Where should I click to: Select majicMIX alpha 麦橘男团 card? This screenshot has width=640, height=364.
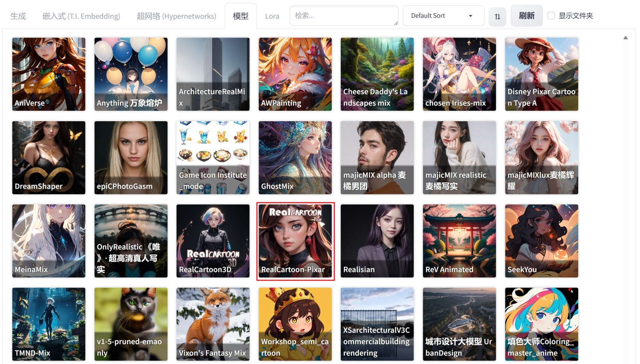[x=377, y=158]
